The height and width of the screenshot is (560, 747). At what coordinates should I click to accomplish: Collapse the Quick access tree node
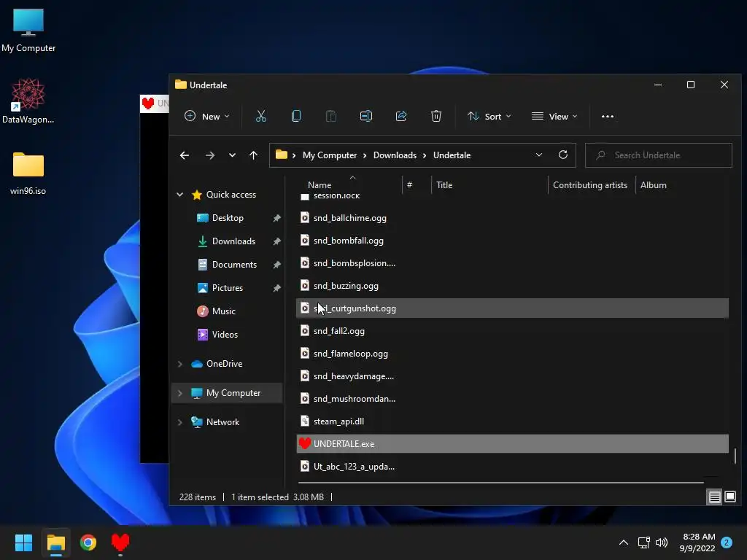click(x=180, y=194)
